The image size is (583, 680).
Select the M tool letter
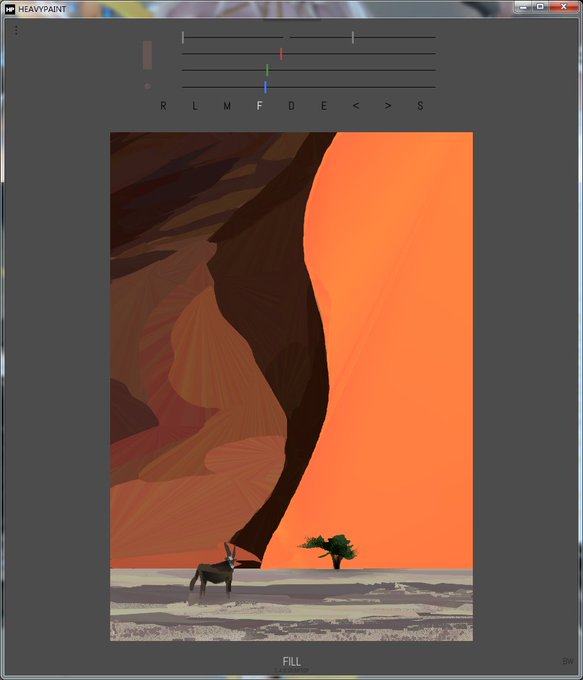(x=227, y=105)
